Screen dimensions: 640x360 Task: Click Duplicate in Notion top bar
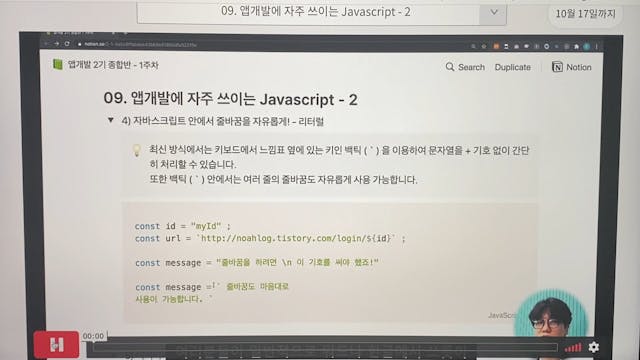pos(513,67)
